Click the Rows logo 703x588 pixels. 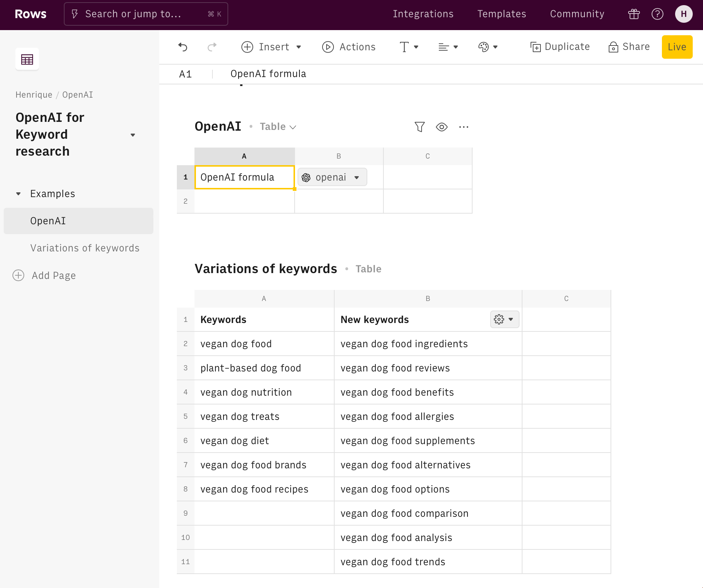30,14
